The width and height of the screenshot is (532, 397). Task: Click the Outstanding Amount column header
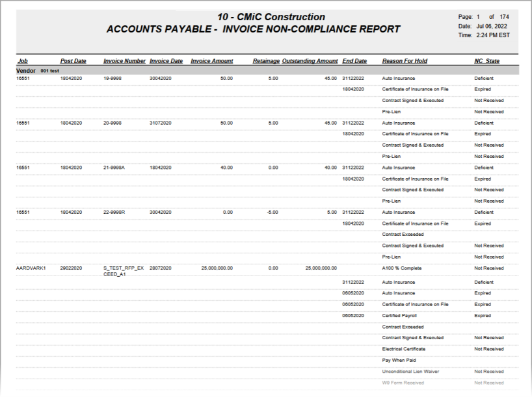(x=310, y=61)
